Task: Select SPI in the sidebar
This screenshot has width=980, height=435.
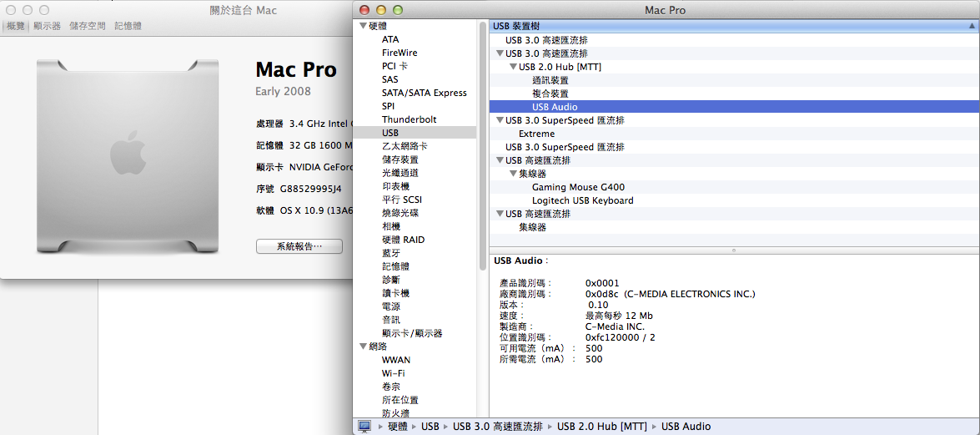Action: coord(388,106)
